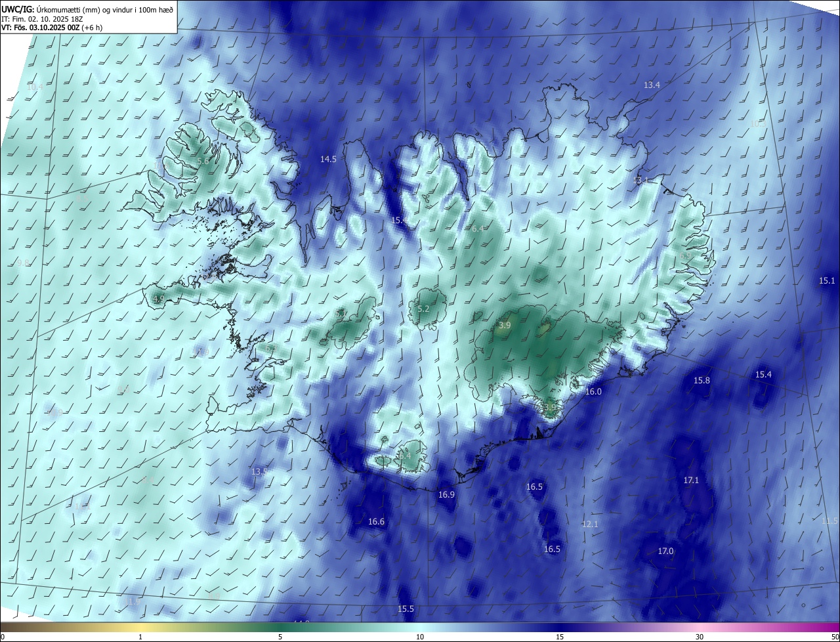Screen dimensions: 840x642
Task: Click the 4.9 value label on the map
Action: 158,299
